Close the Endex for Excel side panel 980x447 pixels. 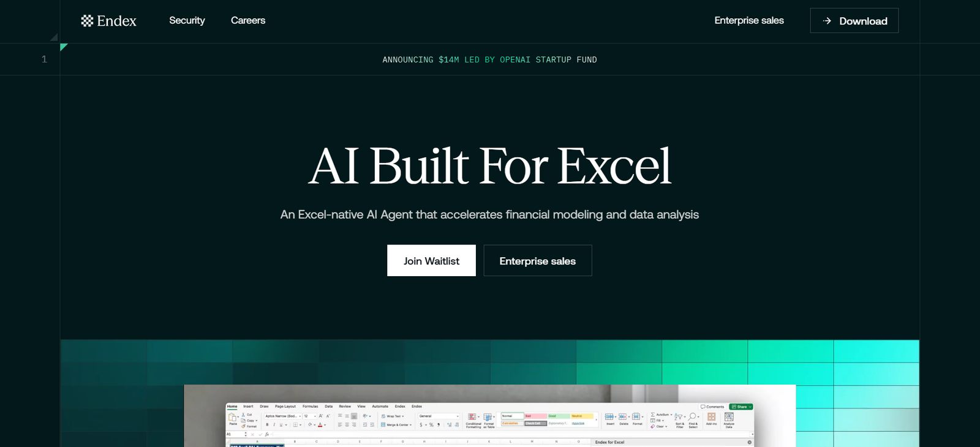click(x=749, y=442)
